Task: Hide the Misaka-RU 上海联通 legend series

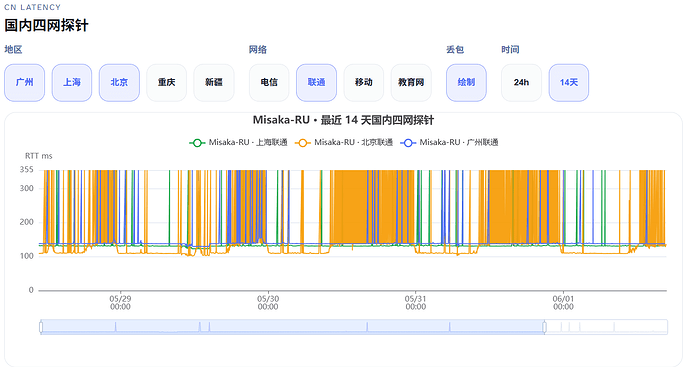Action: pos(238,143)
